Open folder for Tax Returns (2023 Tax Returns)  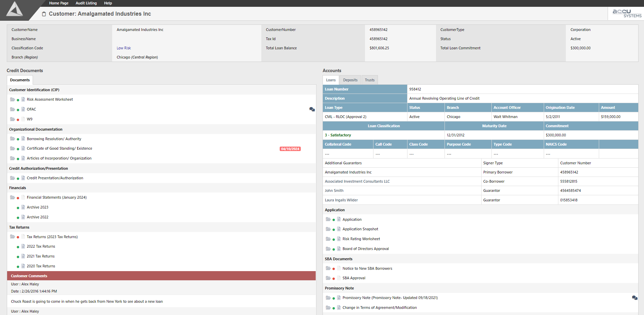(x=13, y=237)
